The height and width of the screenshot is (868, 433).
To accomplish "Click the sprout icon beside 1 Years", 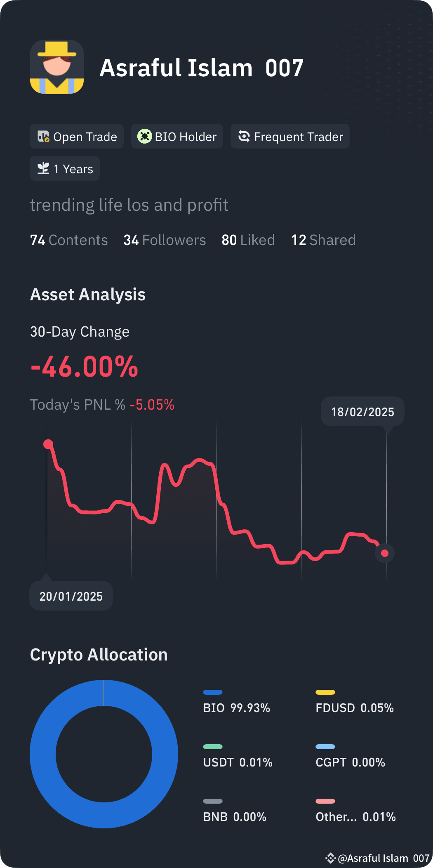I will (x=43, y=168).
